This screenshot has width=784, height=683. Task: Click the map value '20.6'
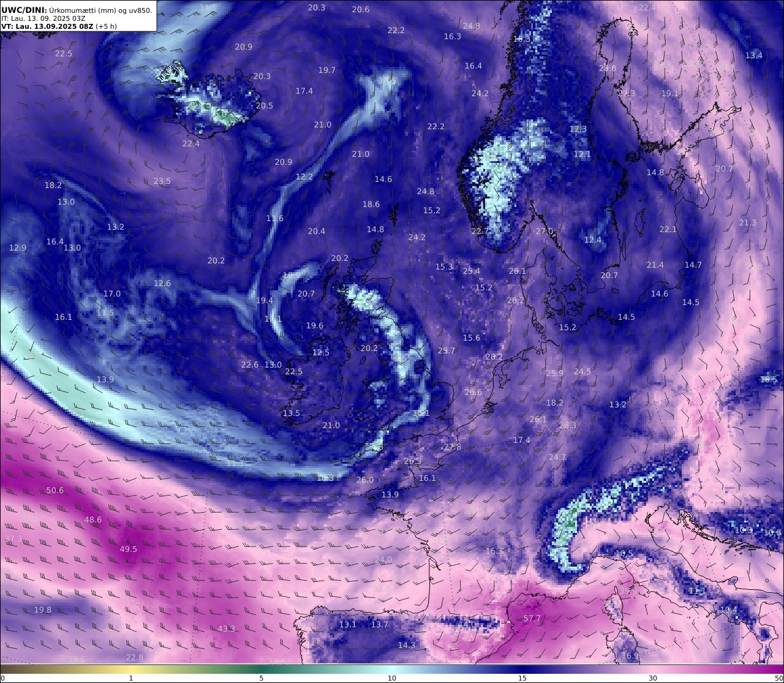click(361, 10)
